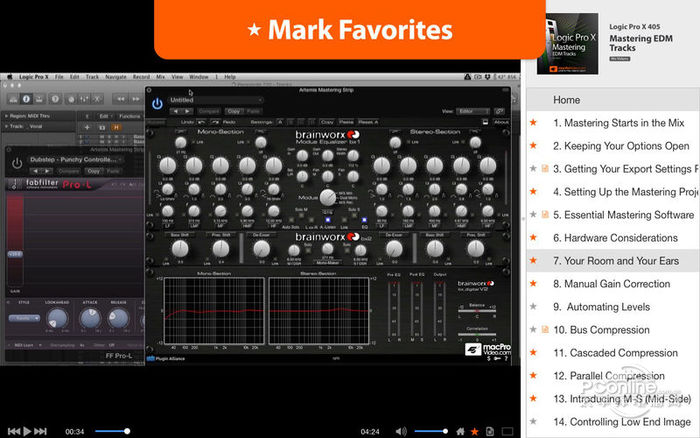Screen dimensions: 700x438
Task: Select lesson 7. Your Room and Your Ears
Action: click(x=616, y=261)
